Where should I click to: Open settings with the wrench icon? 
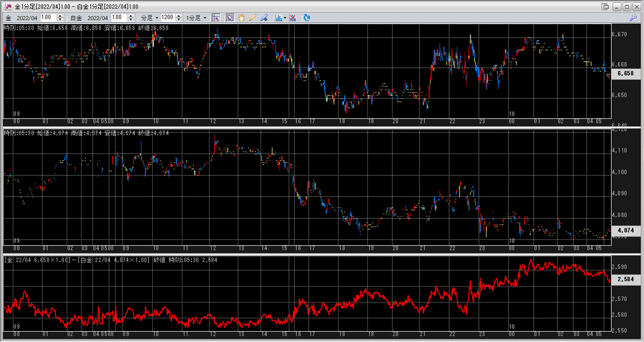[x=633, y=18]
